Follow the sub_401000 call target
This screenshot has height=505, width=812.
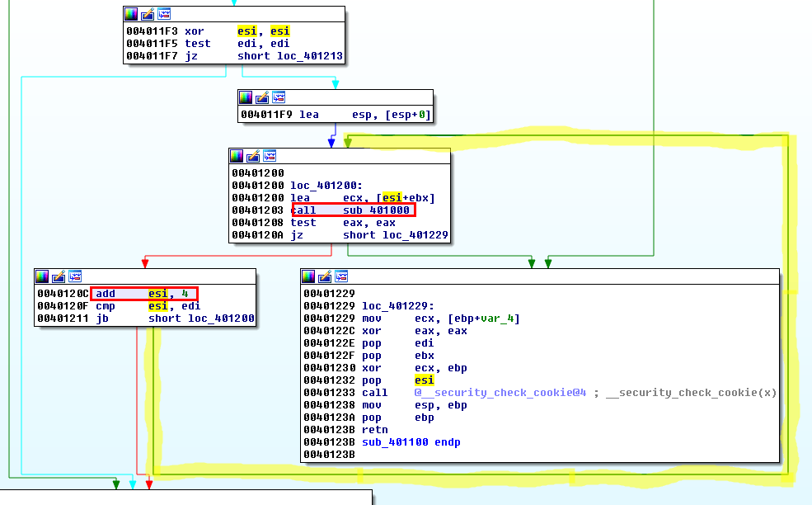tap(376, 210)
